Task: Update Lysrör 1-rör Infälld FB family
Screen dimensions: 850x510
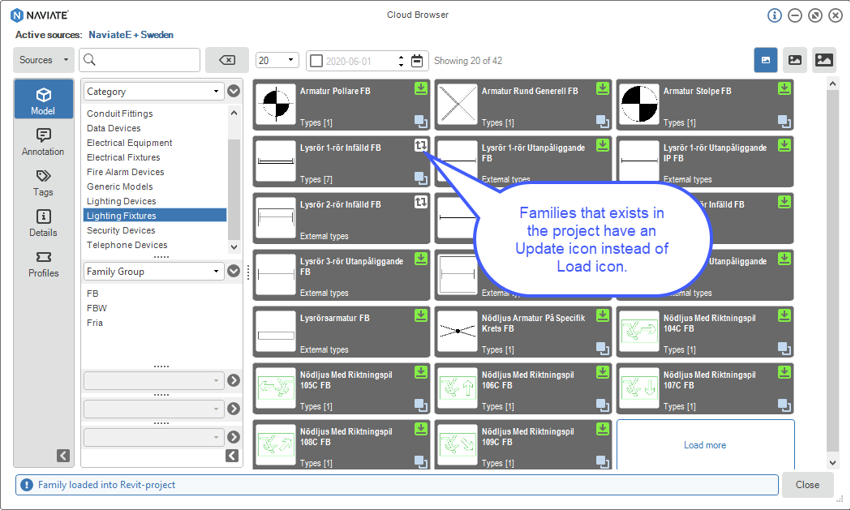Action: 421,145
